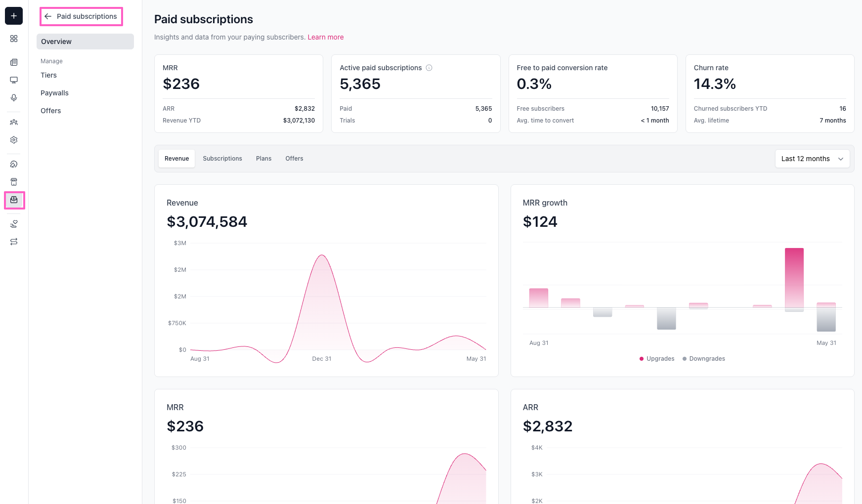Viewport: 862px width, 504px height.
Task: Open the posts newspaper icon
Action: tap(14, 62)
